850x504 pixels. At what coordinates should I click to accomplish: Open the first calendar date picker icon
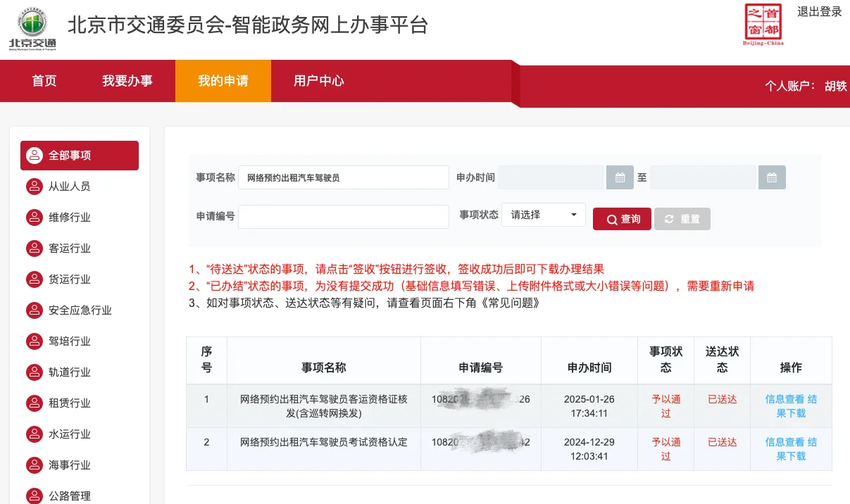tap(620, 177)
